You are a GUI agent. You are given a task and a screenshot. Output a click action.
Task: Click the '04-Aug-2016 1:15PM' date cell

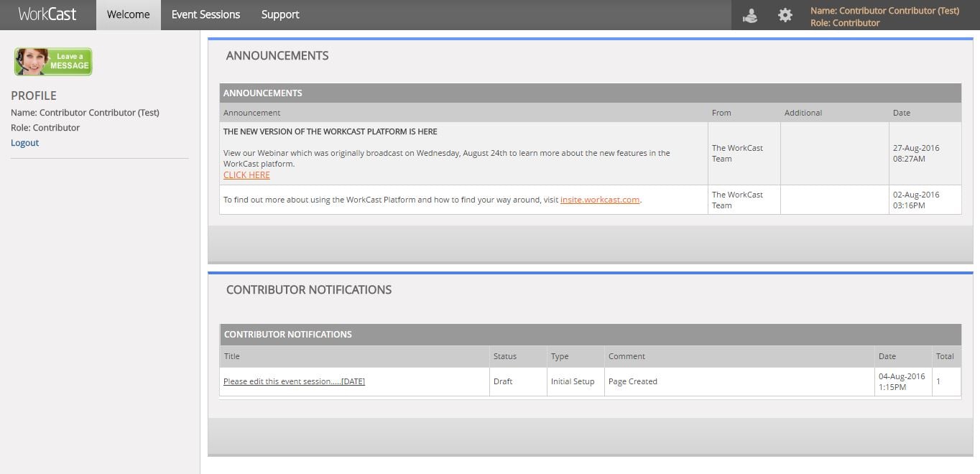pyautogui.click(x=903, y=381)
